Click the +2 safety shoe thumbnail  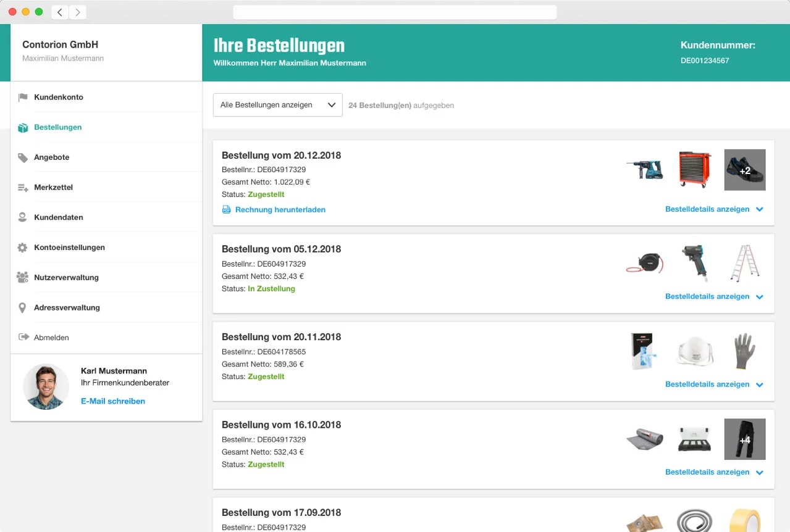[745, 170]
